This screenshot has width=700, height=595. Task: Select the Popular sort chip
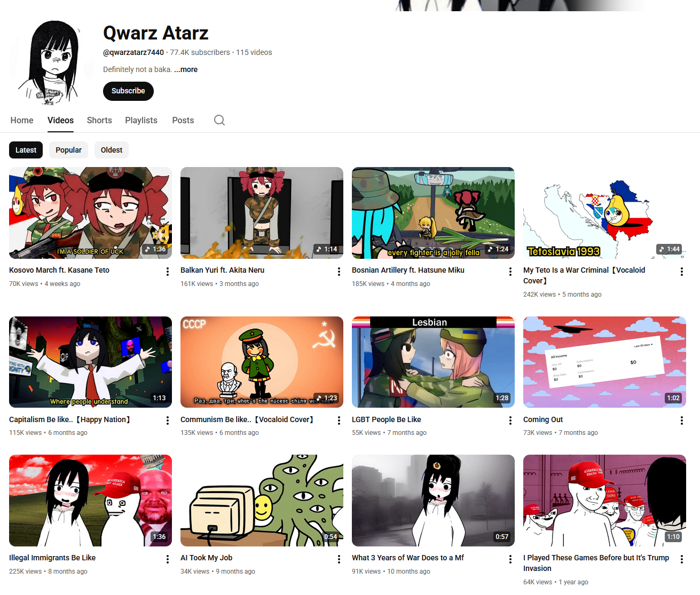[x=68, y=150]
